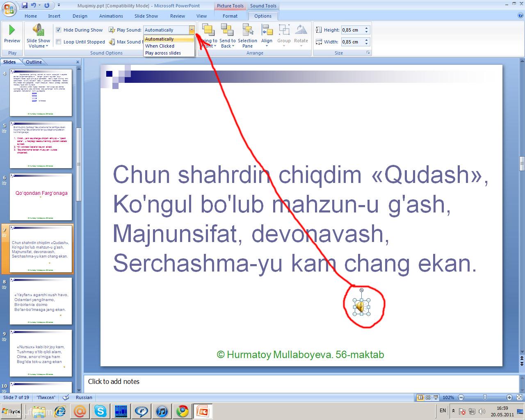Screen dimensions: 525x420
Task: Select slide 8 thumbnail starting with Yayfan
Action: [41, 301]
